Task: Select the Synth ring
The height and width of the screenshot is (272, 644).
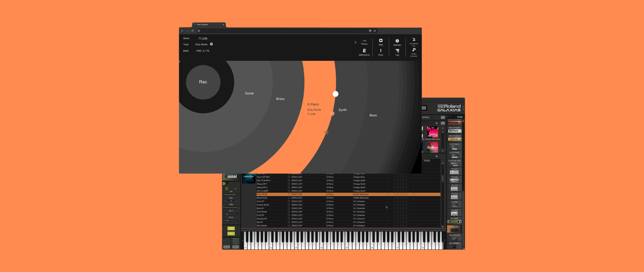Action: [x=343, y=110]
